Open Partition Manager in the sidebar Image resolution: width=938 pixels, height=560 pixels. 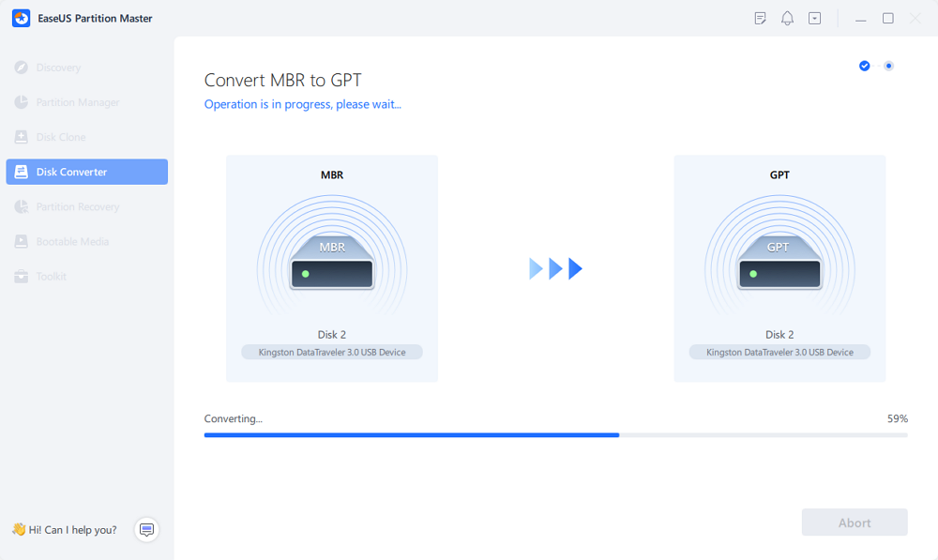(86, 102)
